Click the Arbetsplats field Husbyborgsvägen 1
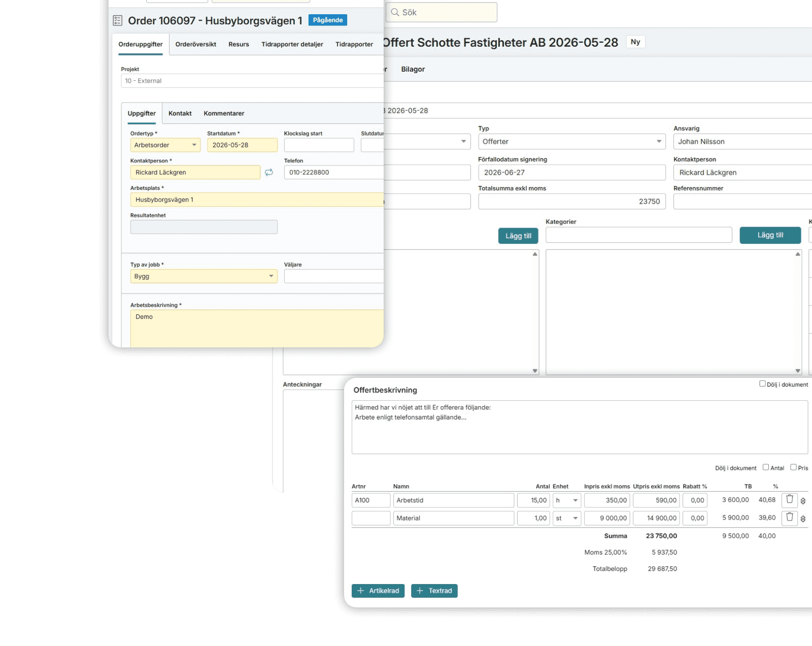Screen dimensions: 812x646 [x=257, y=200]
